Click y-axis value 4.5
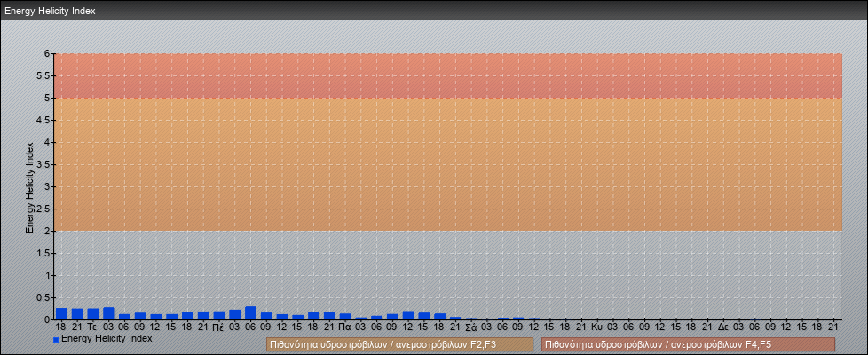 (43, 120)
